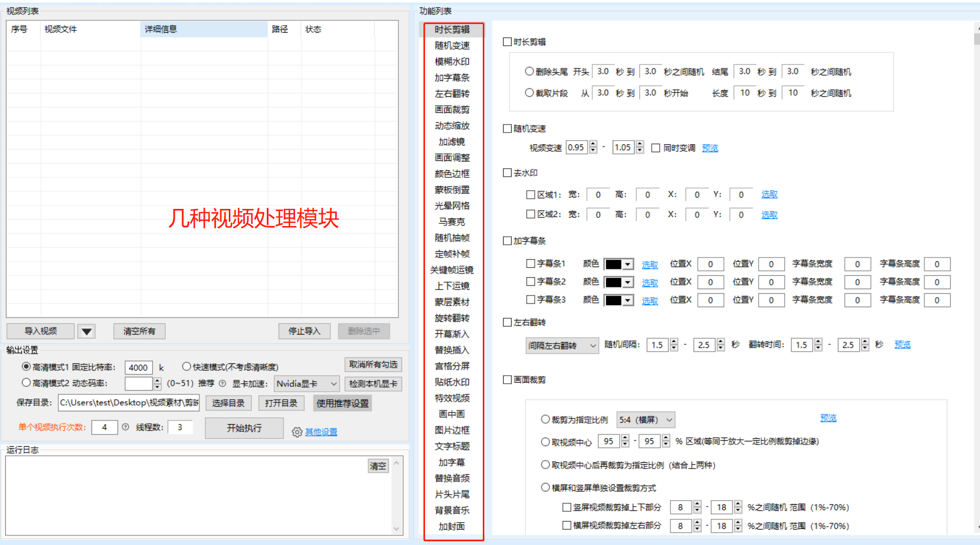
Task: Click the 使用推荐设置 button
Action: point(343,403)
